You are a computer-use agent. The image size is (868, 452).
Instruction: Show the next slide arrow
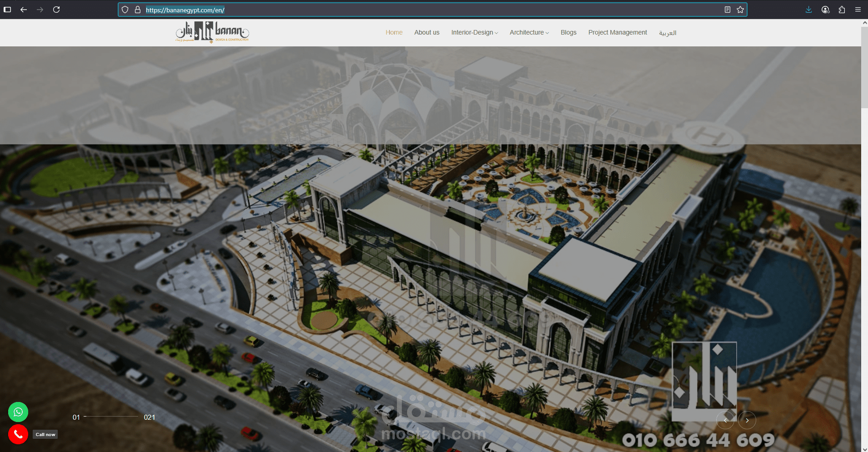[747, 420]
